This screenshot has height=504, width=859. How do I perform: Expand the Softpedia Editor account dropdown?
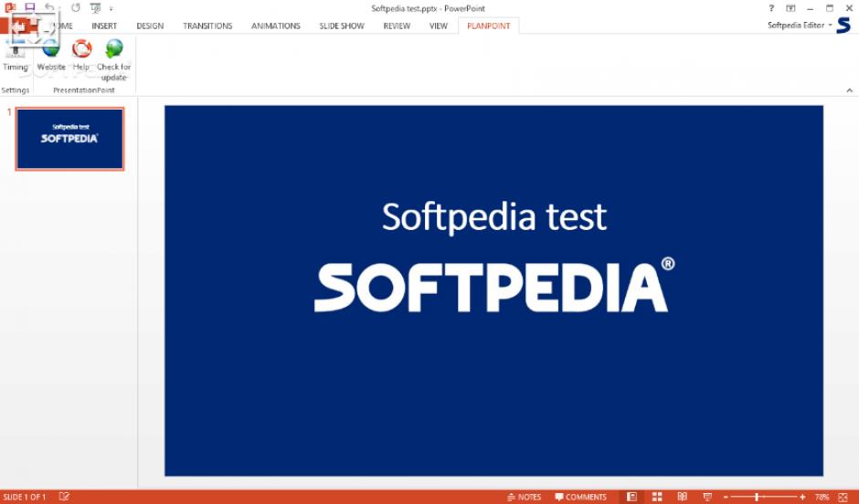point(801,26)
